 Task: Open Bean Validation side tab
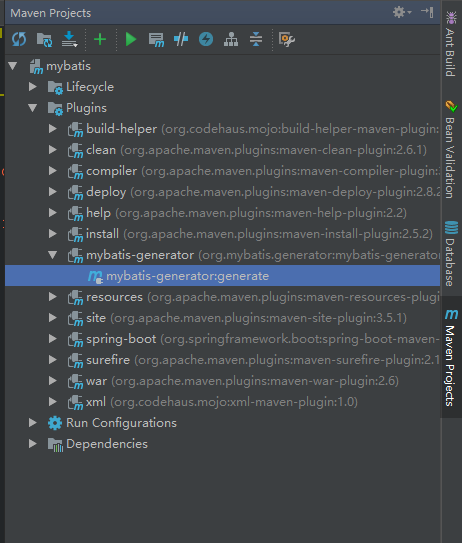(x=451, y=150)
